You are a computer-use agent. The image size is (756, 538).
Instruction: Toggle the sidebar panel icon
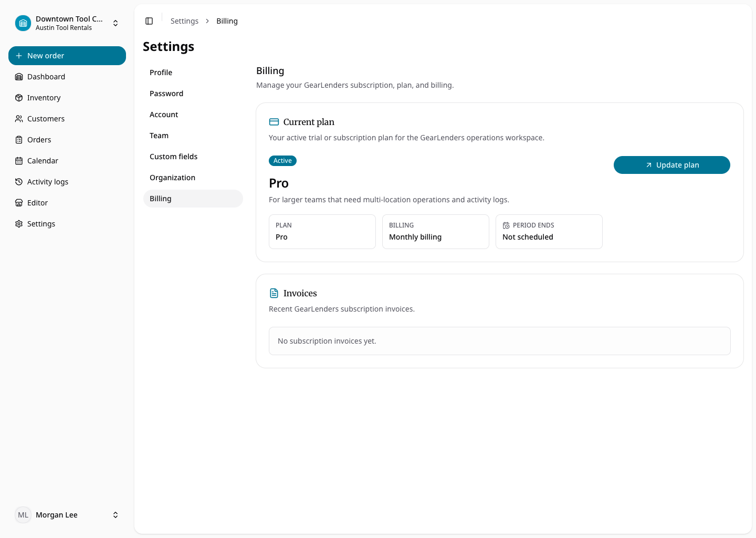coord(149,21)
